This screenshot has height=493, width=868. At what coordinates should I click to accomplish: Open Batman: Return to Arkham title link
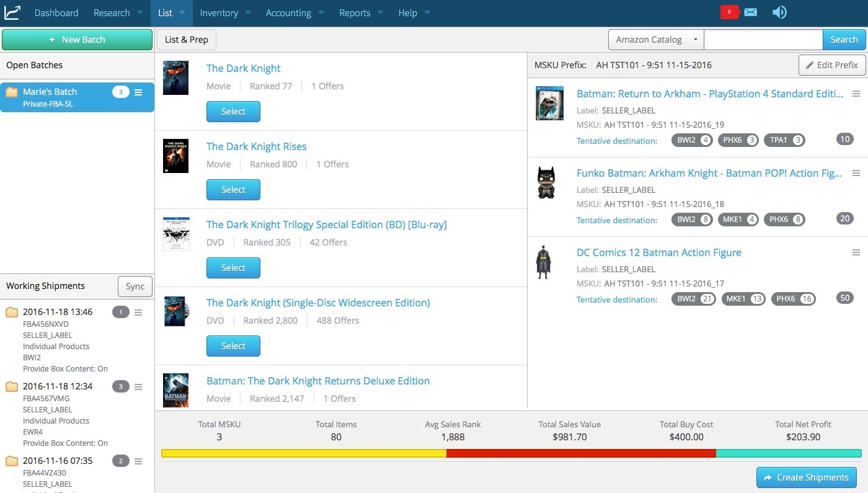tap(710, 94)
